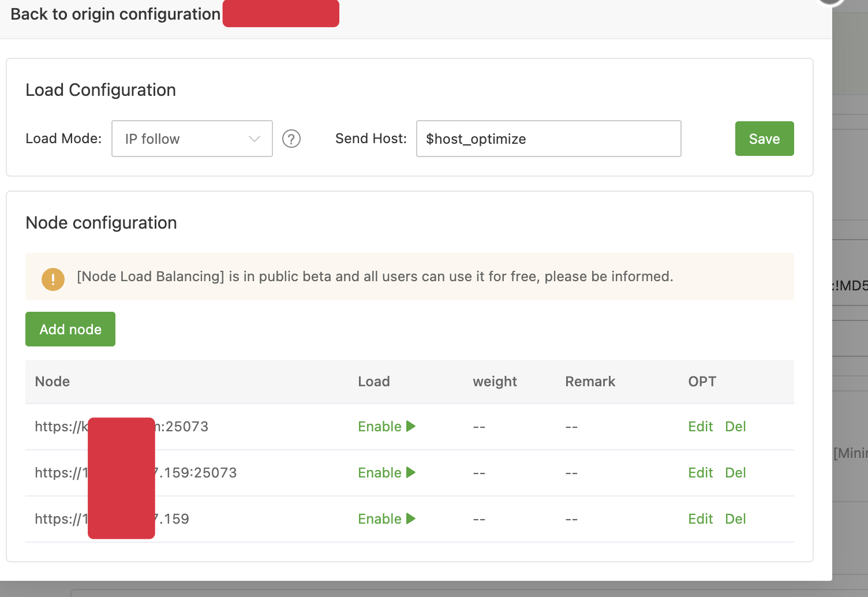Delete the node starting with https://k

point(735,427)
